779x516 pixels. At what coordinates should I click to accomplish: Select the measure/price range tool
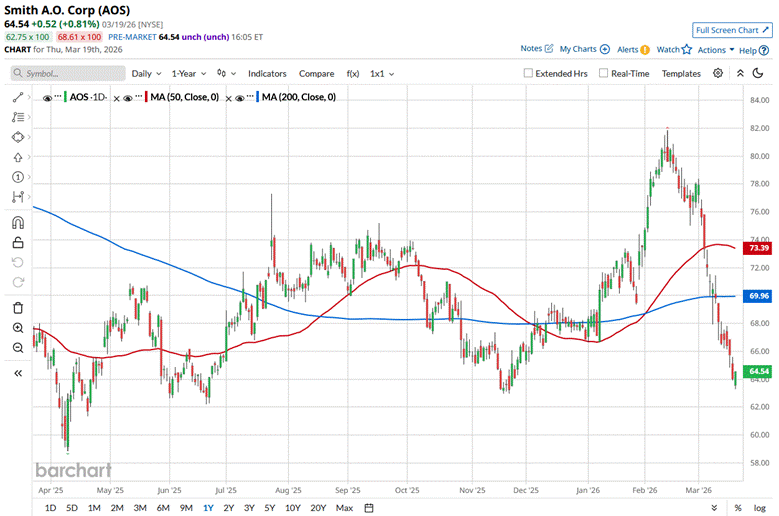[x=18, y=197]
